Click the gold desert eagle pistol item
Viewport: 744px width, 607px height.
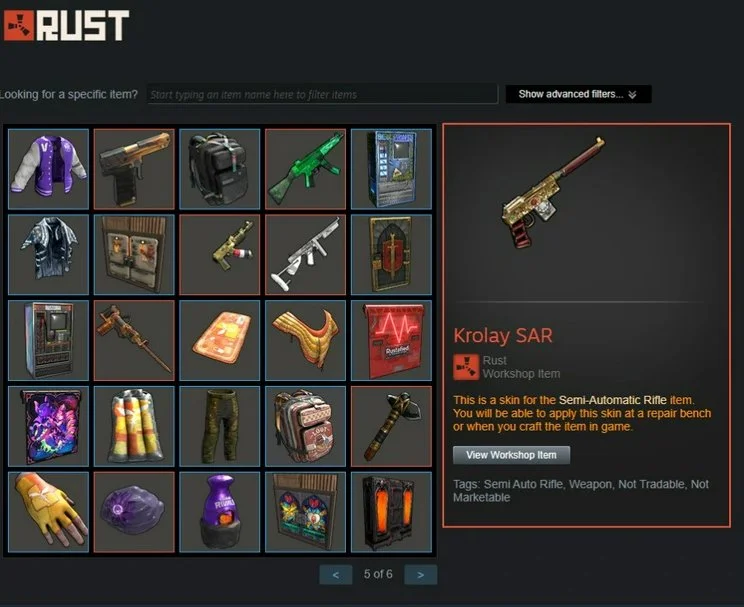tap(134, 169)
